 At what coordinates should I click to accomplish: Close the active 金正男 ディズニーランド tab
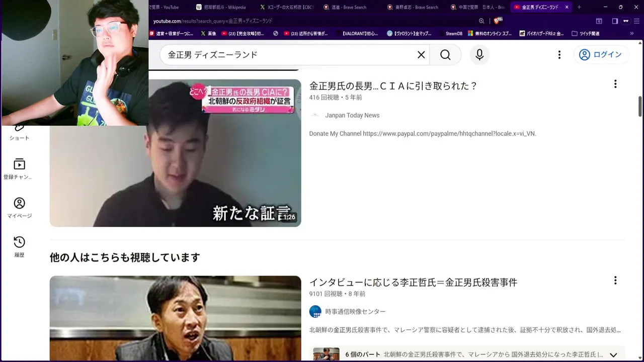click(567, 7)
